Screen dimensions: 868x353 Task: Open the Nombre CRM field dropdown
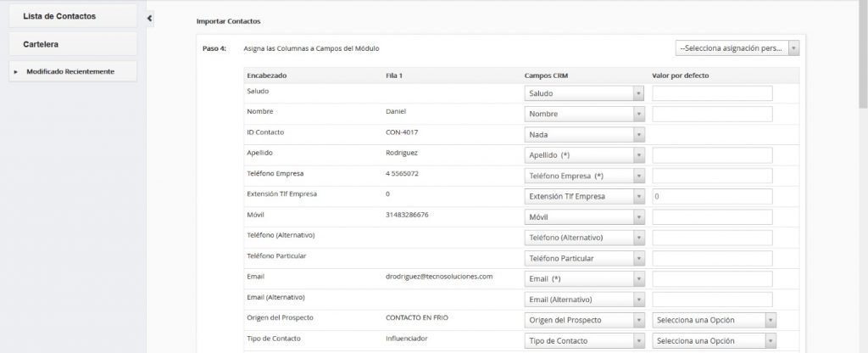[x=584, y=114]
